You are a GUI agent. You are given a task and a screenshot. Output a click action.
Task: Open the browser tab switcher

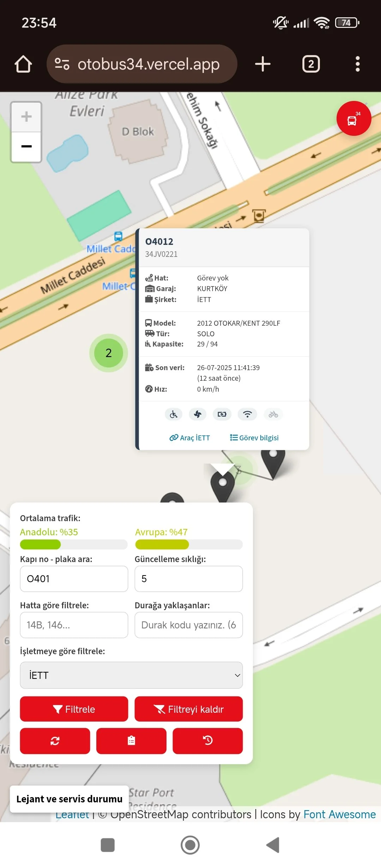[x=311, y=64]
